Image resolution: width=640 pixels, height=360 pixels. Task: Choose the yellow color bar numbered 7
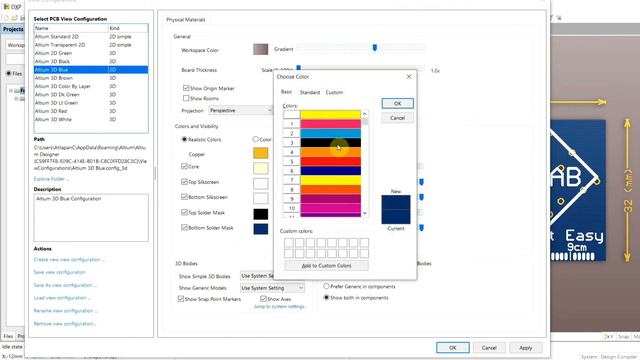(331, 180)
